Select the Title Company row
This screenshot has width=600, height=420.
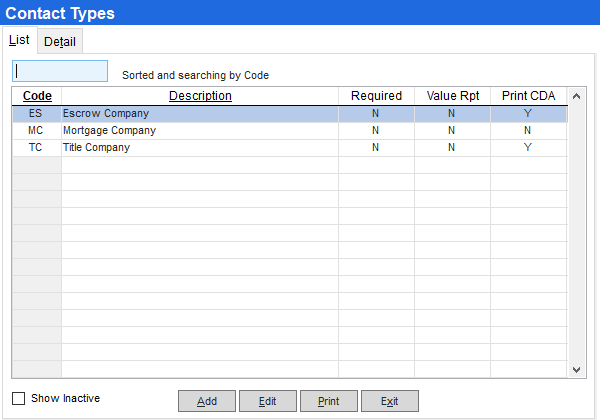coord(200,148)
